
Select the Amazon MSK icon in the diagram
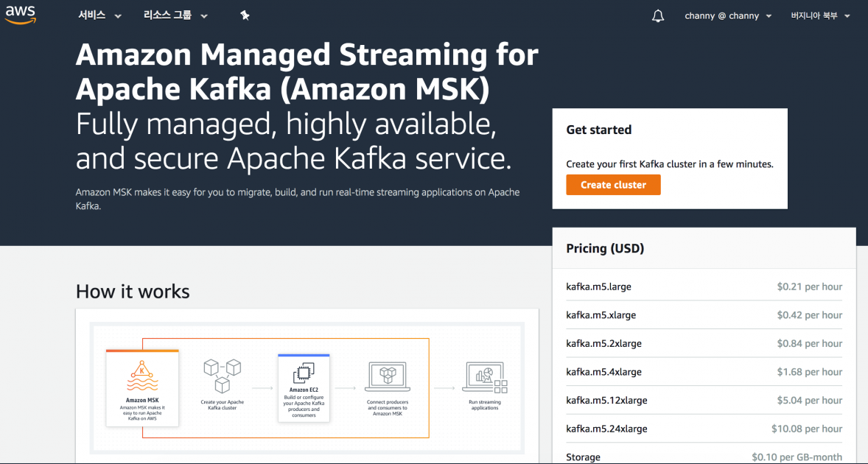141,376
